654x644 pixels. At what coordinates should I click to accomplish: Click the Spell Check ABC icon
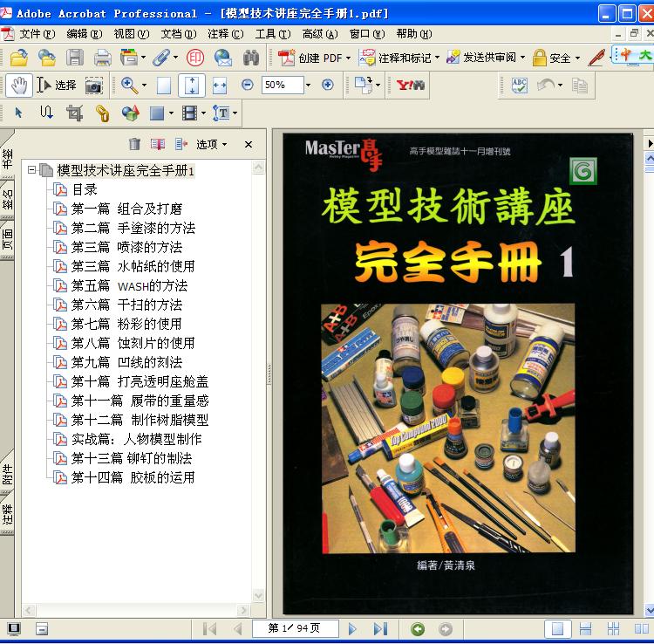point(520,86)
